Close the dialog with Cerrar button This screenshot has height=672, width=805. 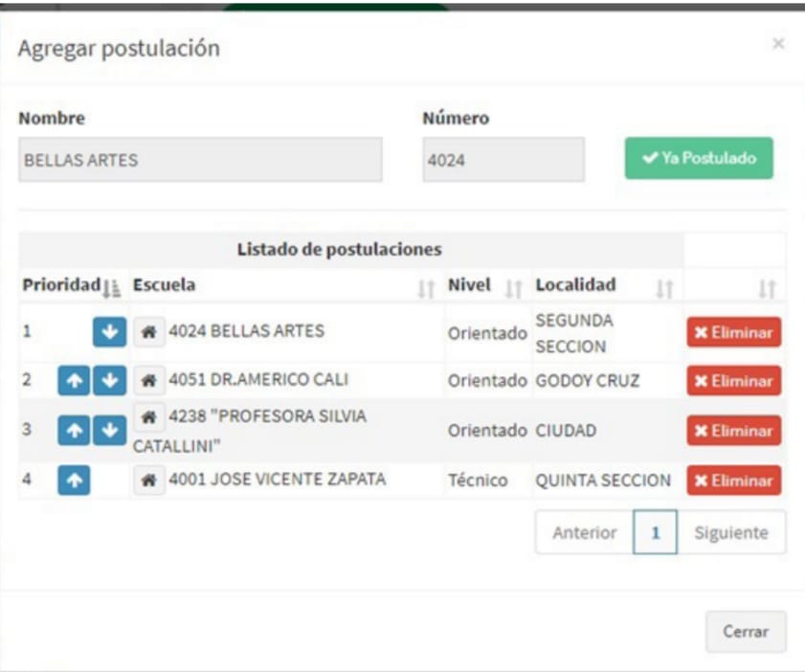coord(746,632)
